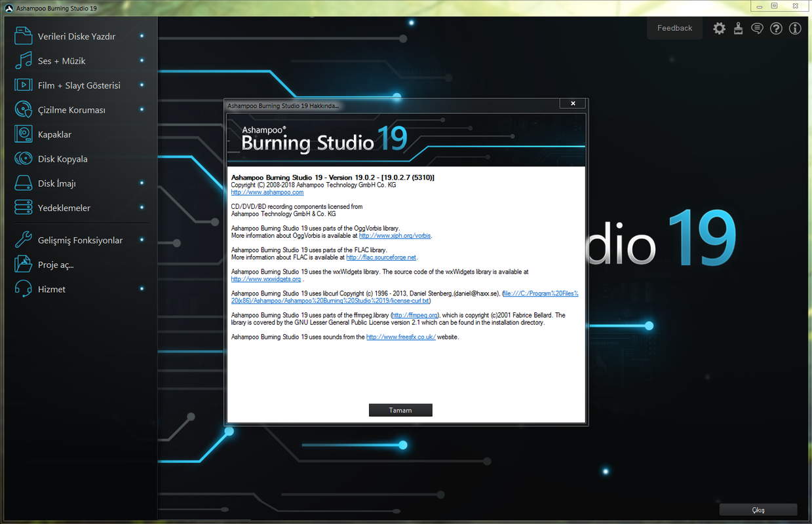Open the ffmpeg.org link

(415, 315)
